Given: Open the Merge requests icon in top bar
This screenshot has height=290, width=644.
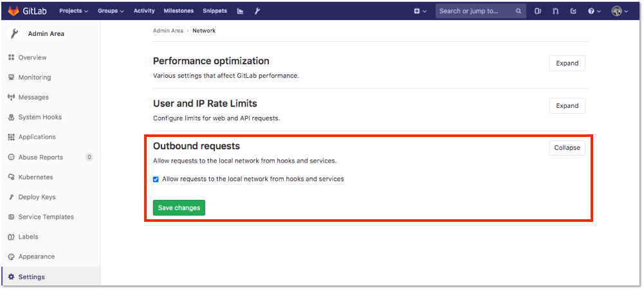Looking at the screenshot, I should pyautogui.click(x=555, y=11).
